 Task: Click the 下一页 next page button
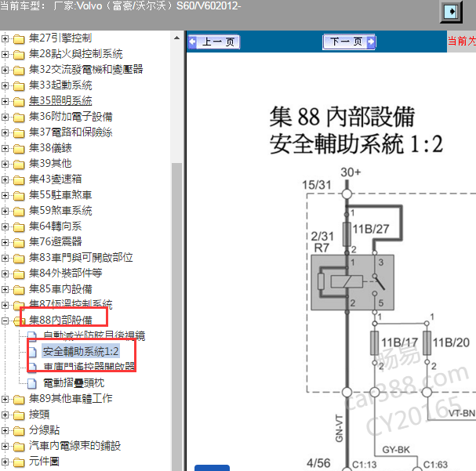pyautogui.click(x=349, y=42)
